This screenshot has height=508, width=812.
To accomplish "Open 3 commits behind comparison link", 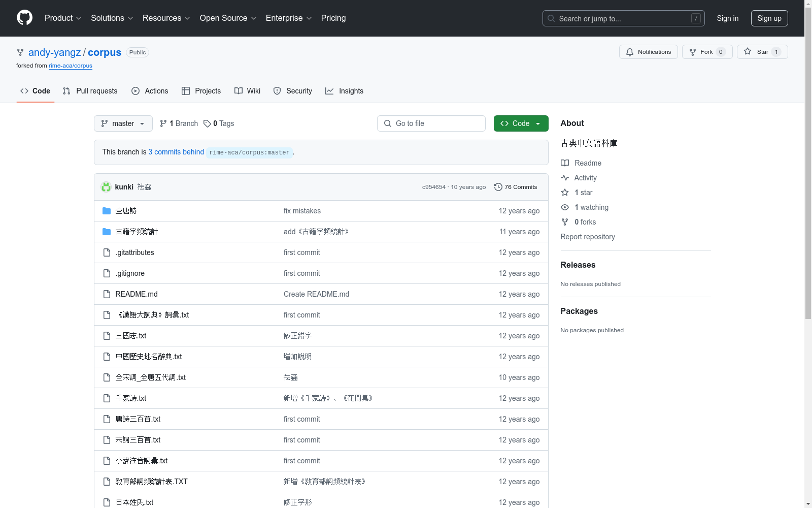I will pyautogui.click(x=176, y=152).
